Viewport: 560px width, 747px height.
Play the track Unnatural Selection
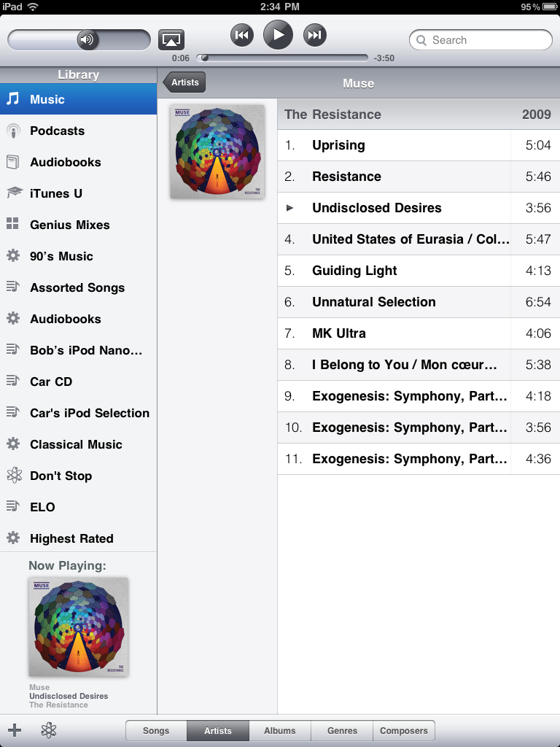click(x=419, y=302)
